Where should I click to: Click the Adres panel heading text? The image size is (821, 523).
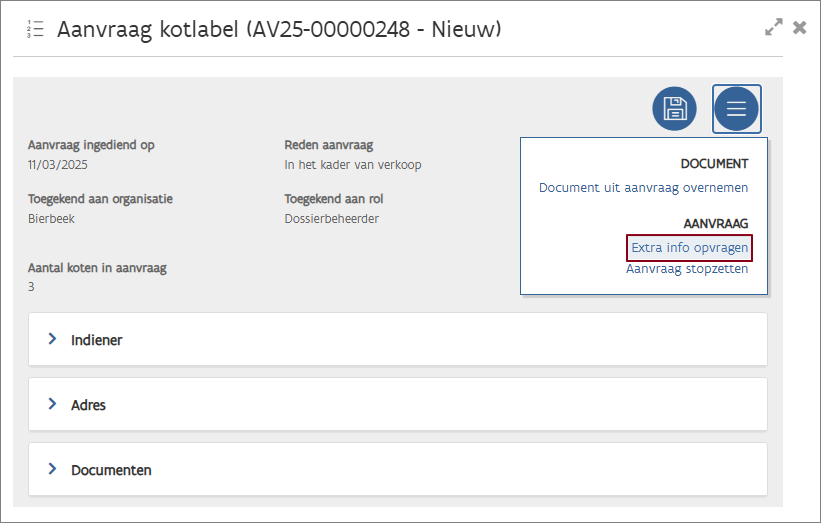point(88,405)
